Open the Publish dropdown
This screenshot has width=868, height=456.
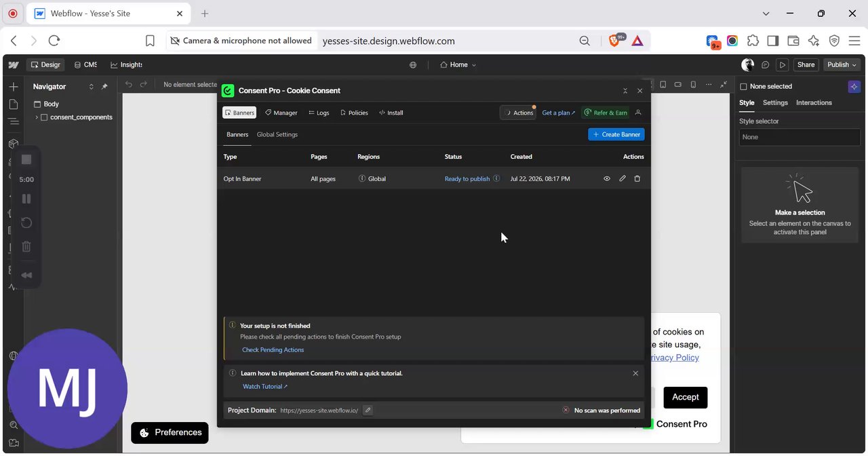click(x=842, y=64)
